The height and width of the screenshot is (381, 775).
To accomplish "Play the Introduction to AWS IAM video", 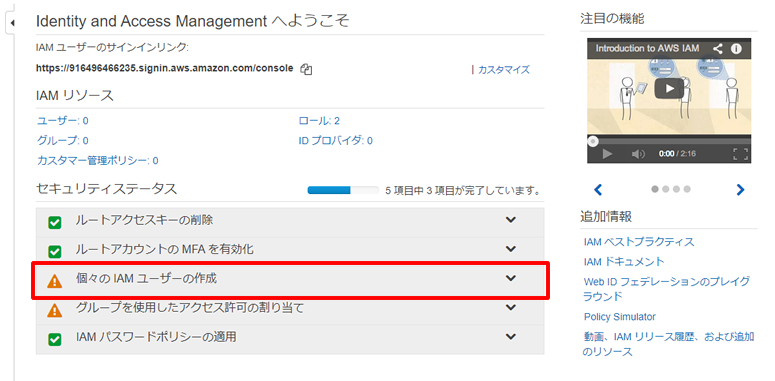I will point(669,88).
